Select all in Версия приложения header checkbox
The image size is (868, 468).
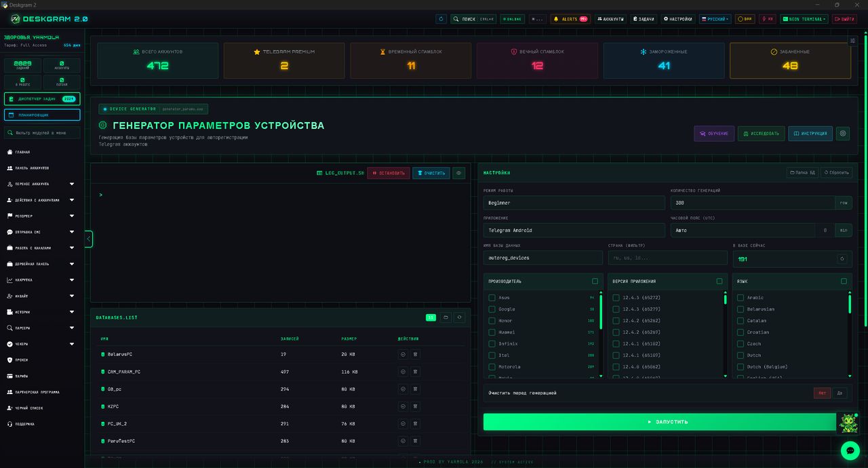719,281
